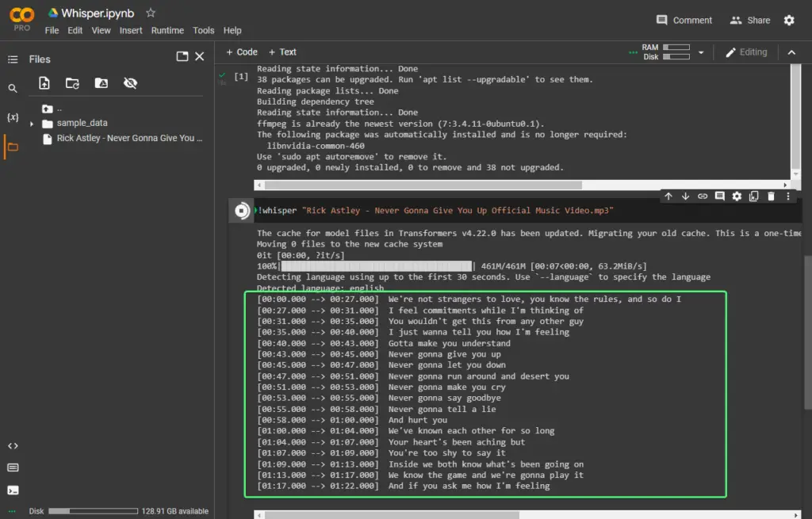Copy link to the cell
This screenshot has width=812, height=519.
pyautogui.click(x=703, y=197)
